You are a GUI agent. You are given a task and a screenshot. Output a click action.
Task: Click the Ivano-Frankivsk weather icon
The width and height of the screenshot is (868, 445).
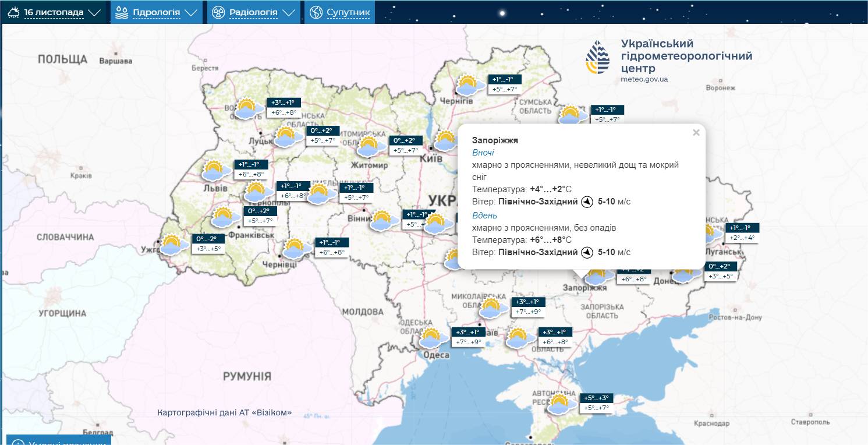click(223, 217)
